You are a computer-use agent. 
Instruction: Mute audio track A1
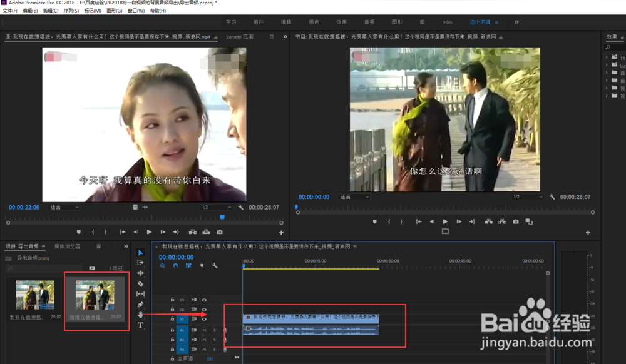[x=204, y=330]
